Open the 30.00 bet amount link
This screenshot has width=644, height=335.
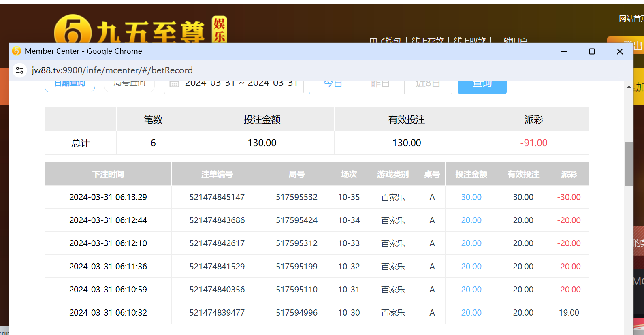tap(471, 197)
